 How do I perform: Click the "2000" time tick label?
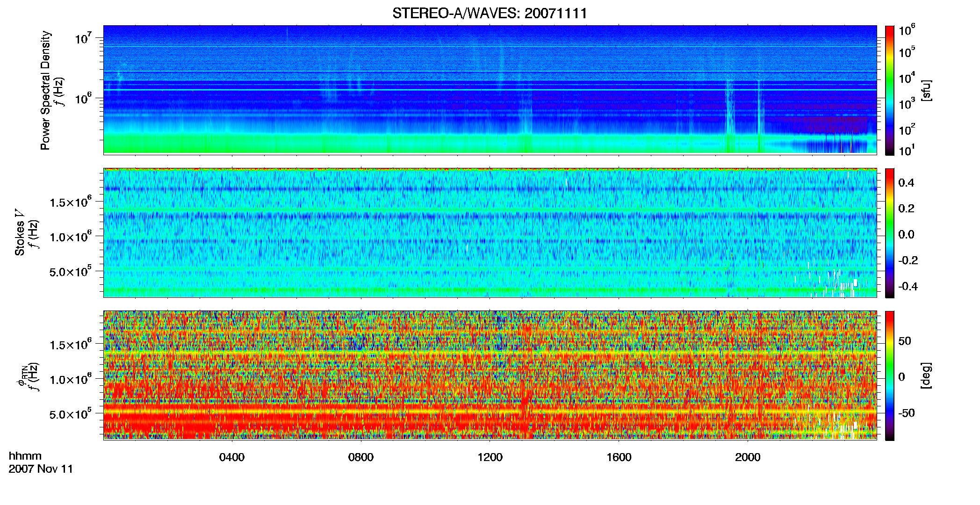[748, 457]
